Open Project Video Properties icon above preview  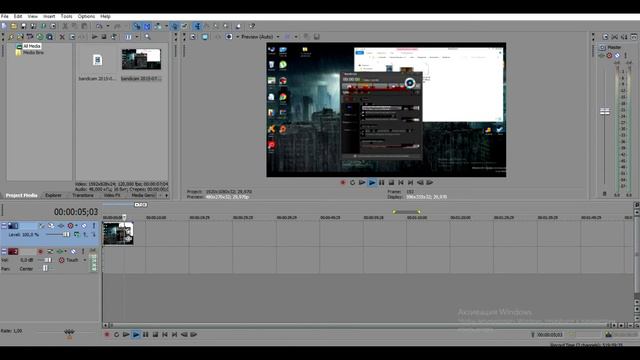coord(193,37)
